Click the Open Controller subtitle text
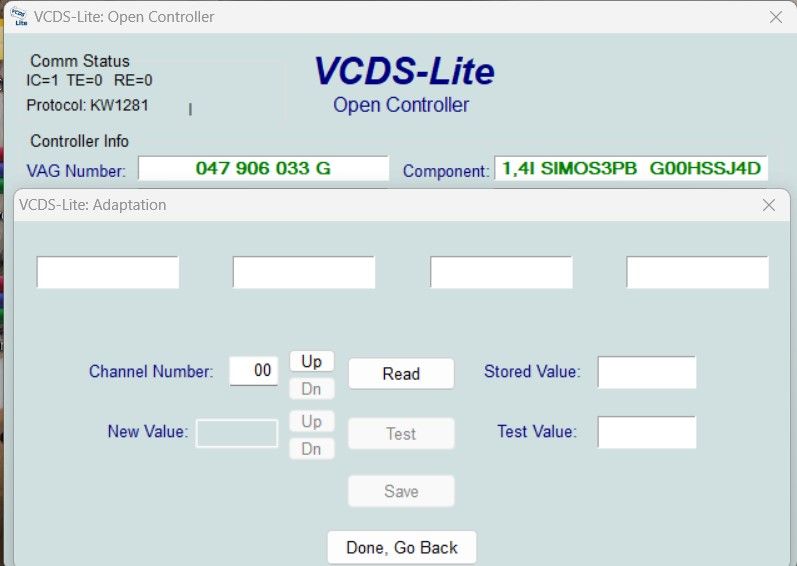The image size is (797, 566). point(401,105)
